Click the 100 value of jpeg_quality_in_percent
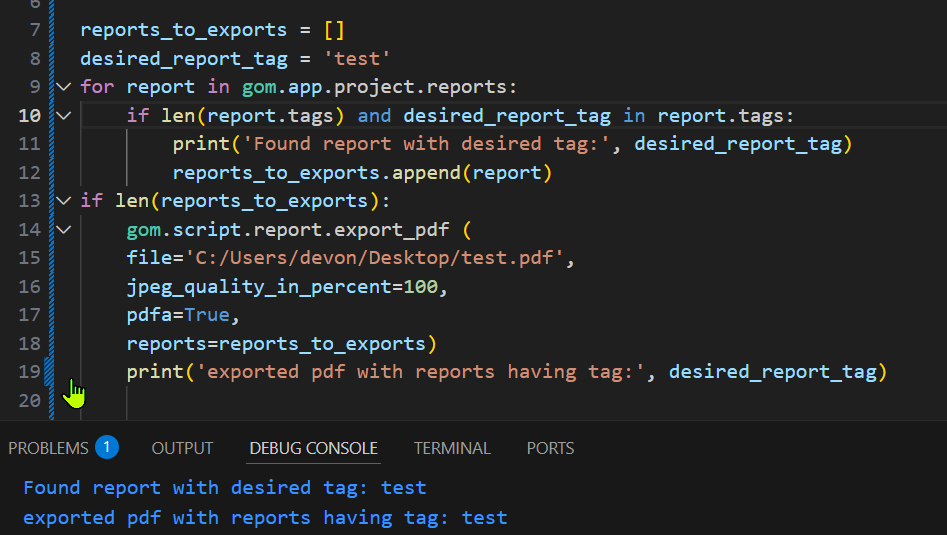This screenshot has width=947, height=535. 420,287
